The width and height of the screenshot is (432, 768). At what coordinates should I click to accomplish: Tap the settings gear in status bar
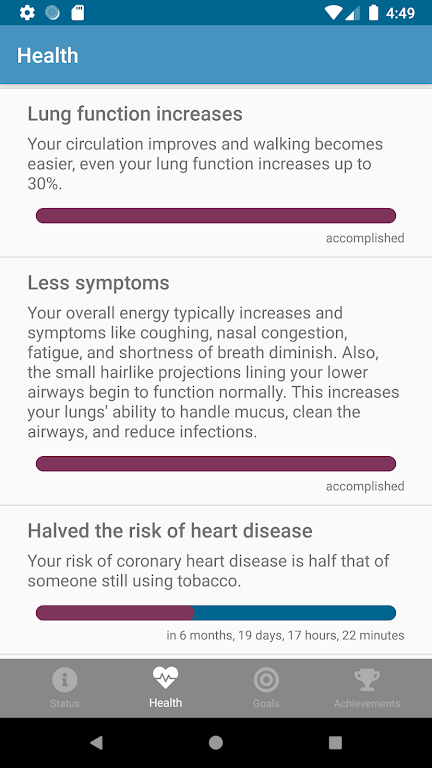27,13
